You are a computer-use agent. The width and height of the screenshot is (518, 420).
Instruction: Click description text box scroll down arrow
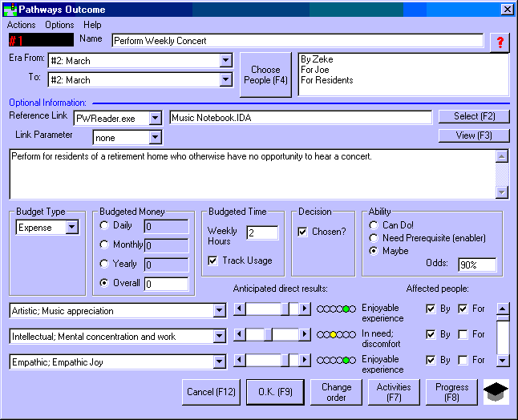(x=502, y=192)
